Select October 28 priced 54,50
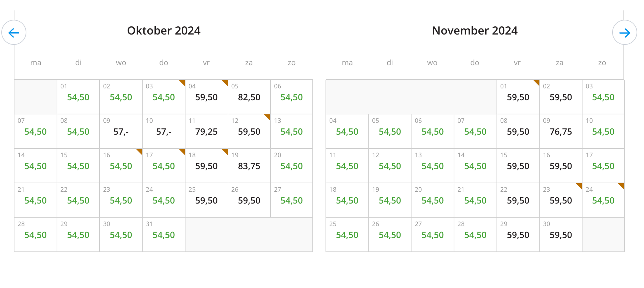This screenshot has height=288, width=644. tap(36, 235)
